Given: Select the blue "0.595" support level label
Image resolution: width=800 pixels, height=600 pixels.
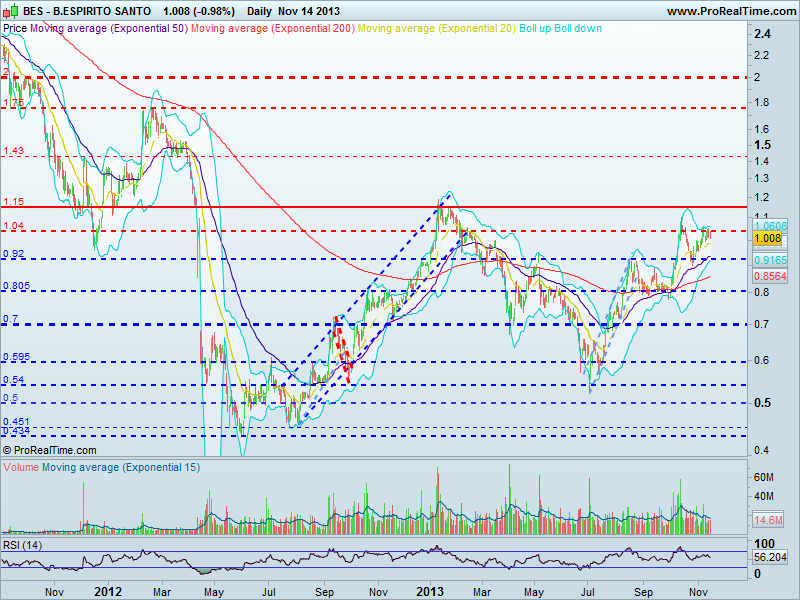Looking at the screenshot, I should pyautogui.click(x=16, y=357).
